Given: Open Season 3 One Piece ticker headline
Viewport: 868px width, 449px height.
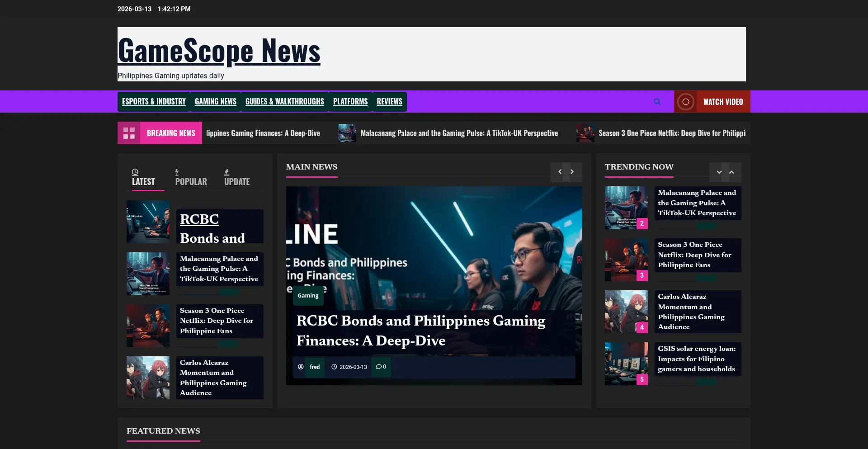Looking at the screenshot, I should pyautogui.click(x=672, y=133).
